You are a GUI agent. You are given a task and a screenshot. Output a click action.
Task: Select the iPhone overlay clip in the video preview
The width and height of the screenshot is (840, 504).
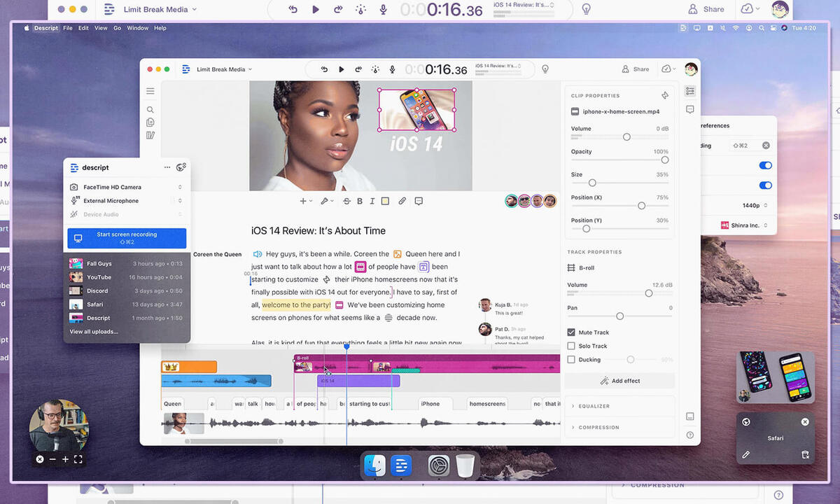[416, 110]
